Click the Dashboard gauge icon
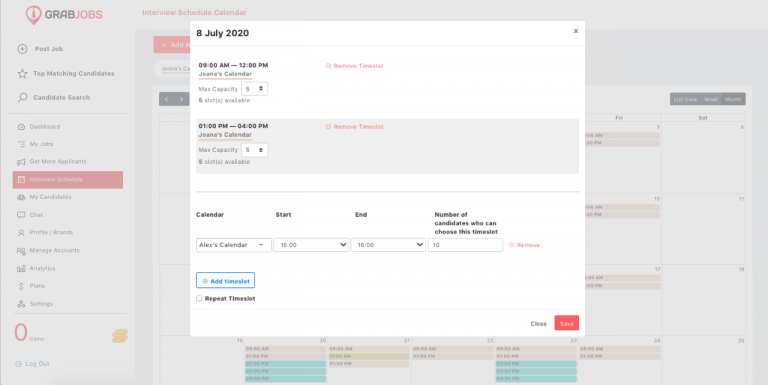768x385 pixels. [x=21, y=127]
